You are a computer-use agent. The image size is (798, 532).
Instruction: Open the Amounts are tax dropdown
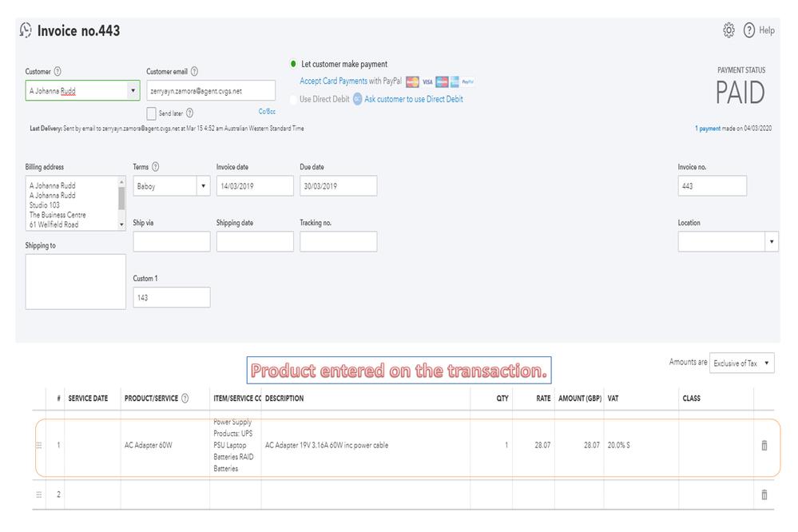(x=767, y=363)
